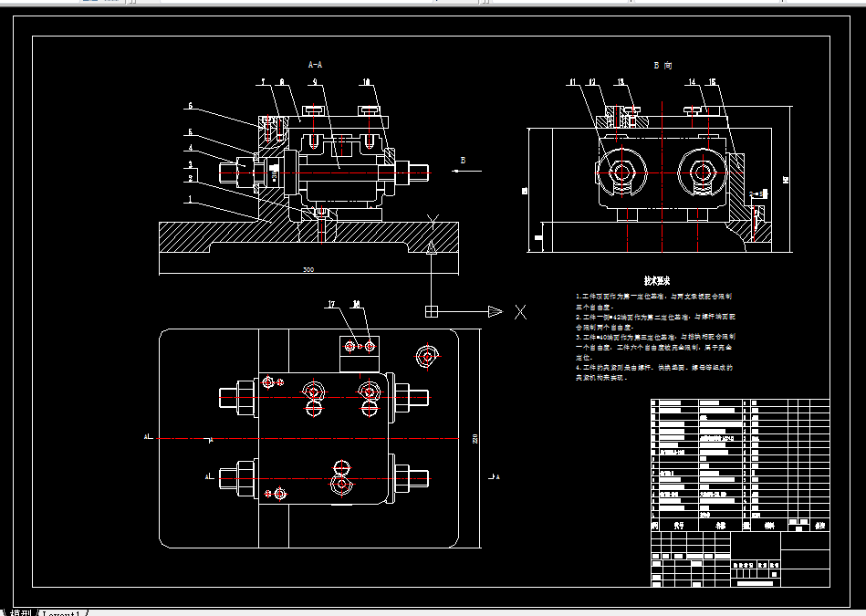Select the A-A section view label
The image size is (866, 616).
315,65
